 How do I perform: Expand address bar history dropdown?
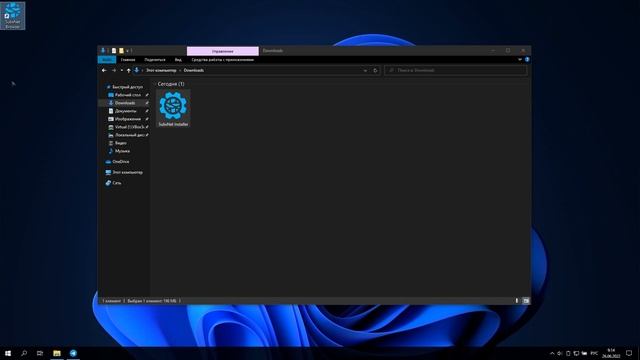click(365, 70)
